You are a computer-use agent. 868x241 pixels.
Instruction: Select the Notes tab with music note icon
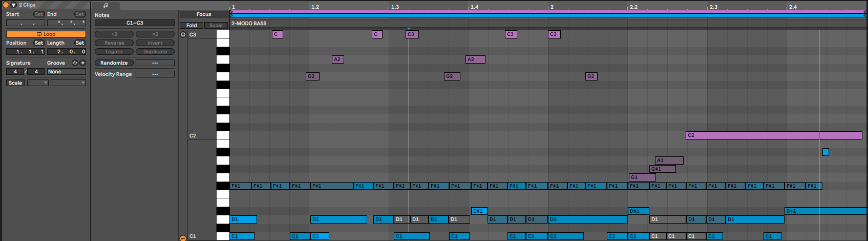[x=105, y=6]
